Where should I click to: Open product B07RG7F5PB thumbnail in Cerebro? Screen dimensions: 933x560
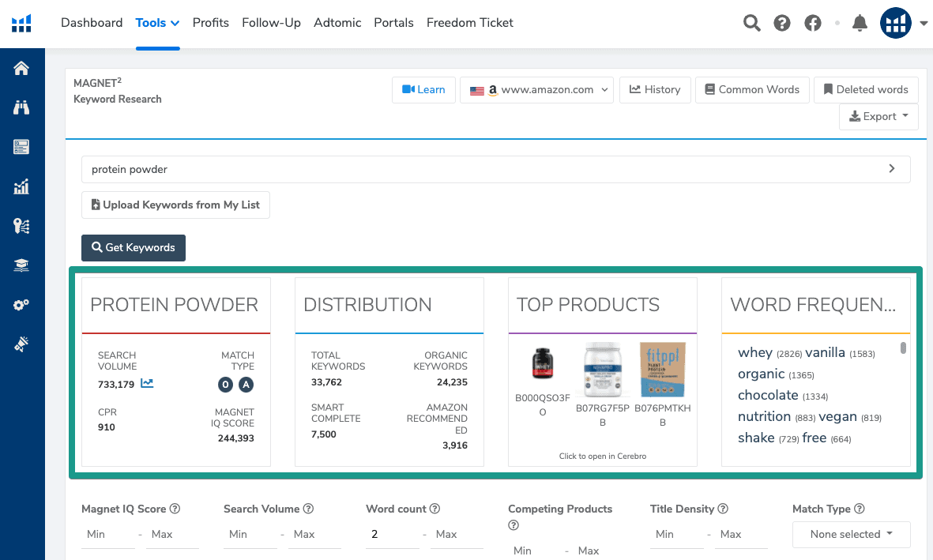click(x=603, y=370)
